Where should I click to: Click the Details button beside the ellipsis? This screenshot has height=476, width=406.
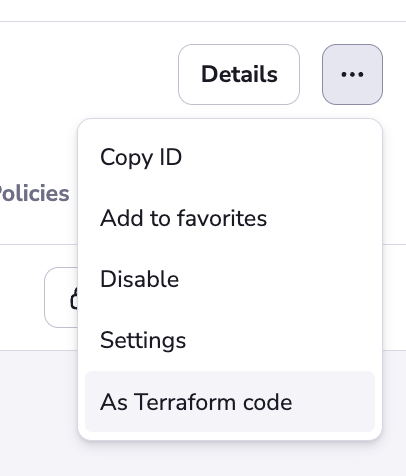(x=239, y=74)
